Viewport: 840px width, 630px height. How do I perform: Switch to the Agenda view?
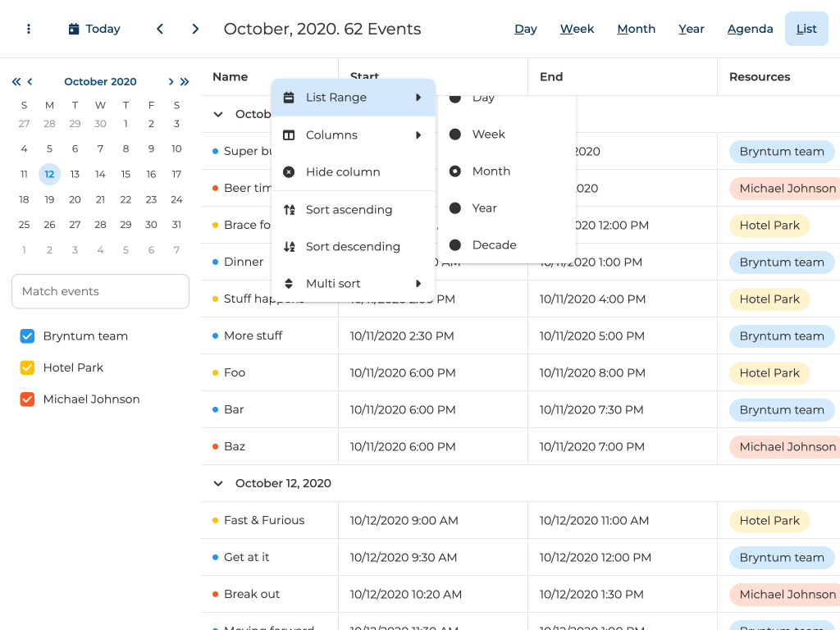750,29
